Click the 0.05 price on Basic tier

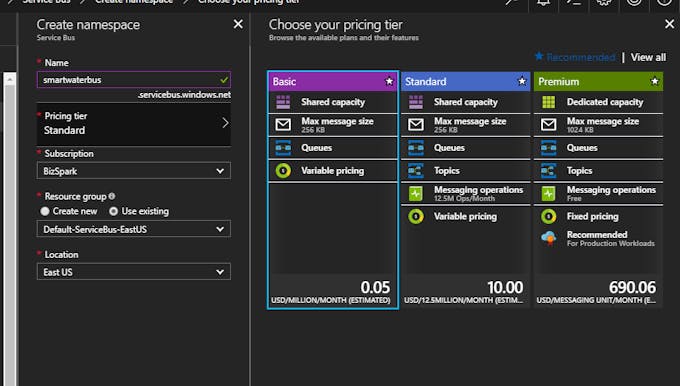(375, 288)
